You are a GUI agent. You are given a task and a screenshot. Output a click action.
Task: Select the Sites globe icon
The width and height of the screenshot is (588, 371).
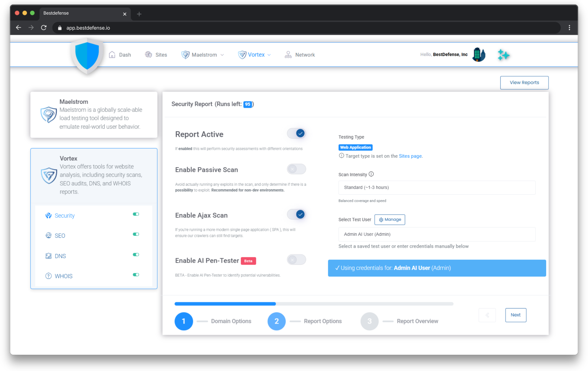148,55
